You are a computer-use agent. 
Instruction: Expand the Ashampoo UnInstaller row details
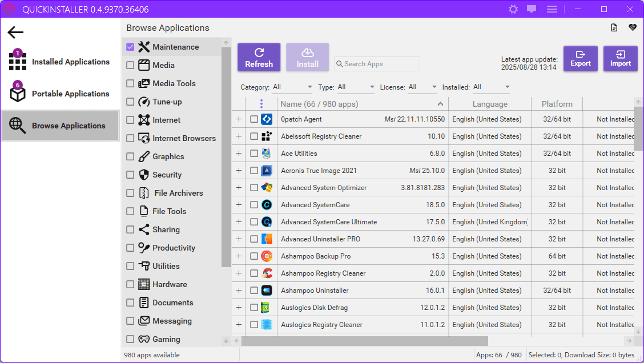239,291
